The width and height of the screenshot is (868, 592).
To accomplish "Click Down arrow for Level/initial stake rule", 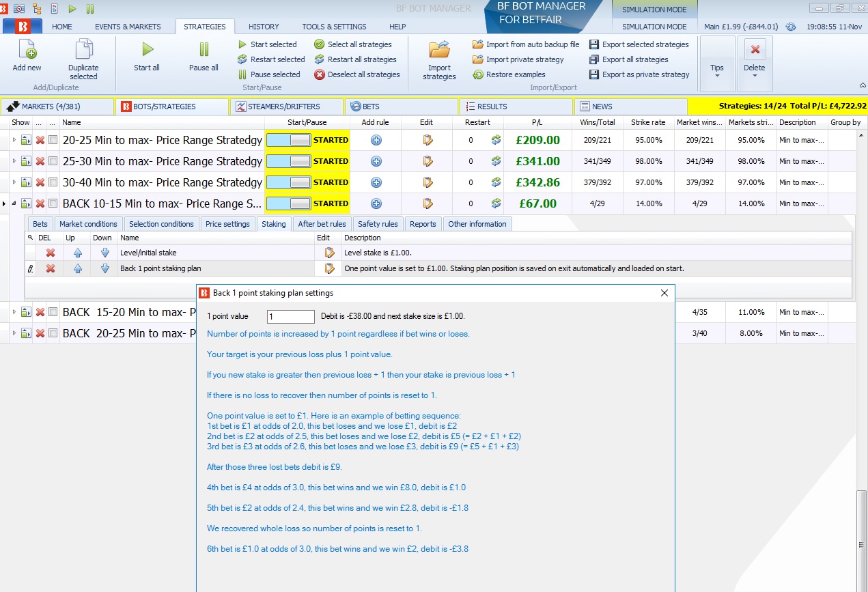I will tap(104, 253).
